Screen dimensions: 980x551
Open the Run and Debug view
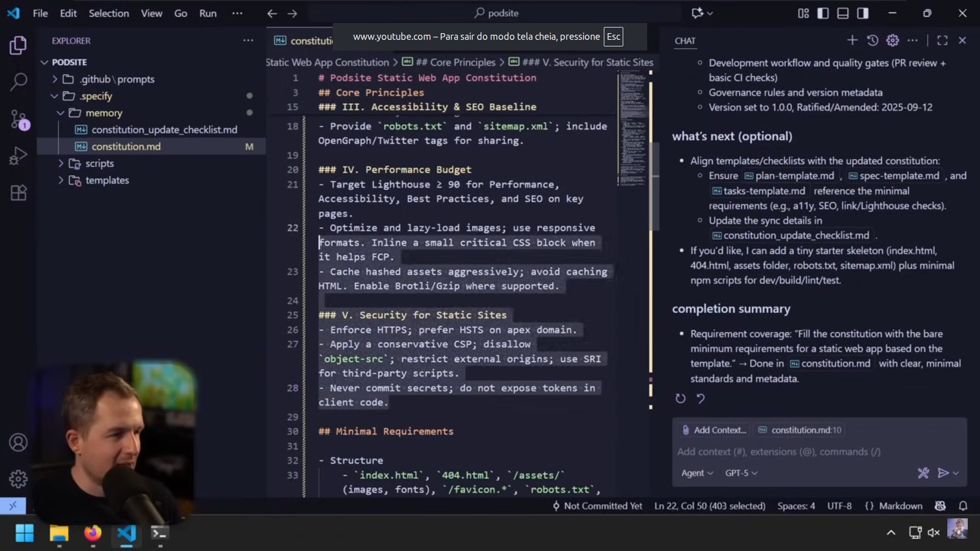pos(18,156)
